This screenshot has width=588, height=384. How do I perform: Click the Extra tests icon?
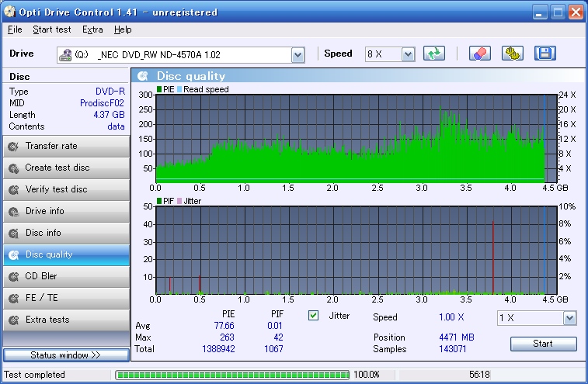coord(13,320)
